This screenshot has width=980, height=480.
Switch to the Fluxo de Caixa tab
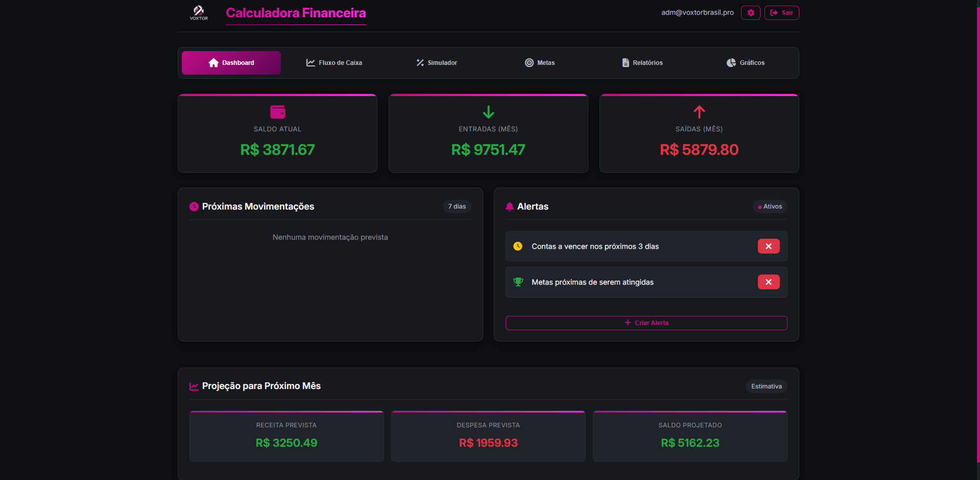[x=334, y=62]
